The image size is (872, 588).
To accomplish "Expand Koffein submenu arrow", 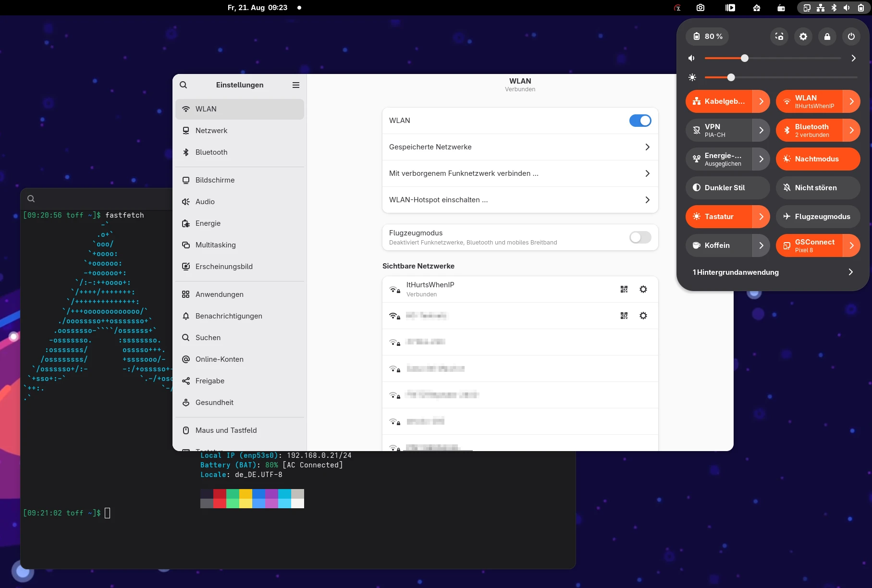I will pyautogui.click(x=761, y=245).
